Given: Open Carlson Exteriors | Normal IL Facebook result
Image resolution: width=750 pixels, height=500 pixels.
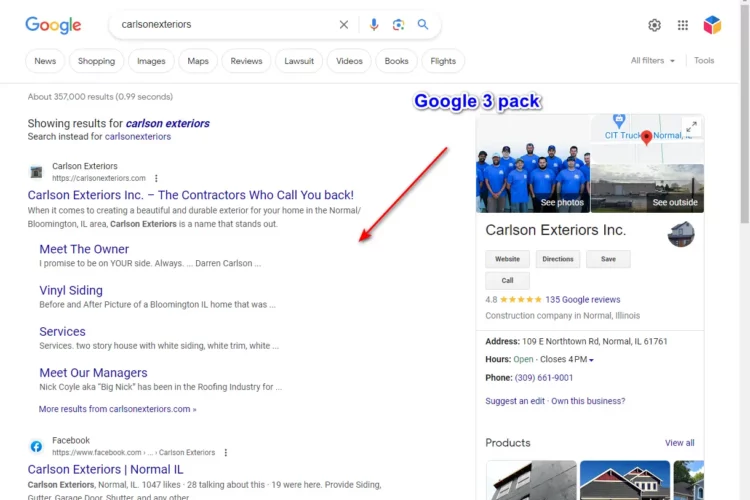Looking at the screenshot, I should click(x=105, y=469).
